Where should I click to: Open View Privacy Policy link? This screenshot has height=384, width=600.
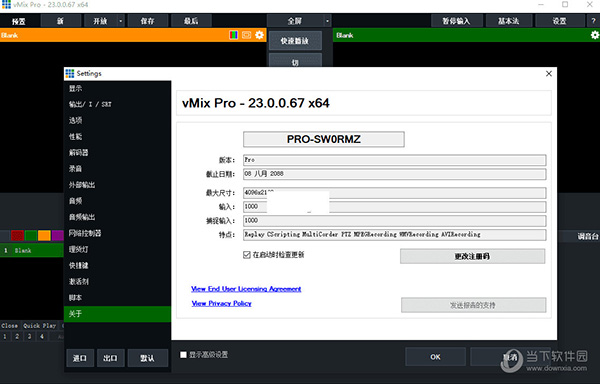(x=222, y=303)
